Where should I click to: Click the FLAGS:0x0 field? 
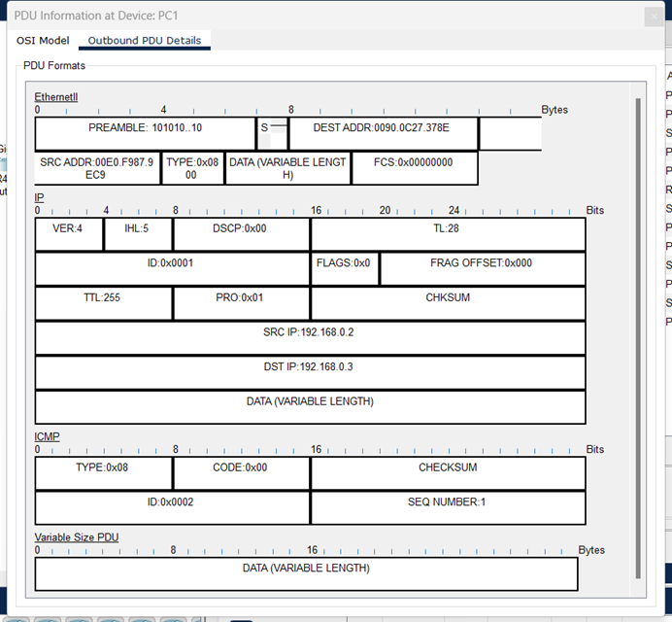pyautogui.click(x=345, y=269)
